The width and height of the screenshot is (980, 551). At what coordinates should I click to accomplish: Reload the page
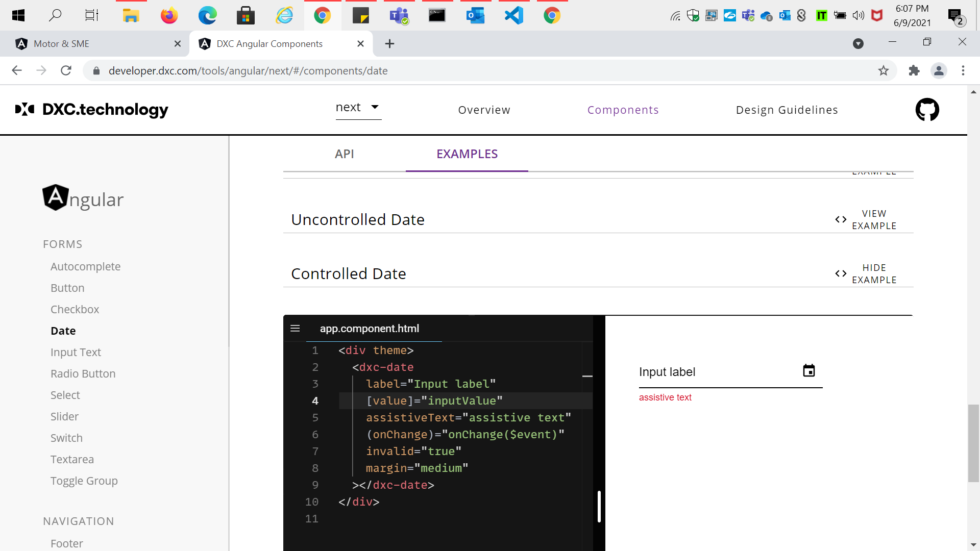tap(66, 71)
